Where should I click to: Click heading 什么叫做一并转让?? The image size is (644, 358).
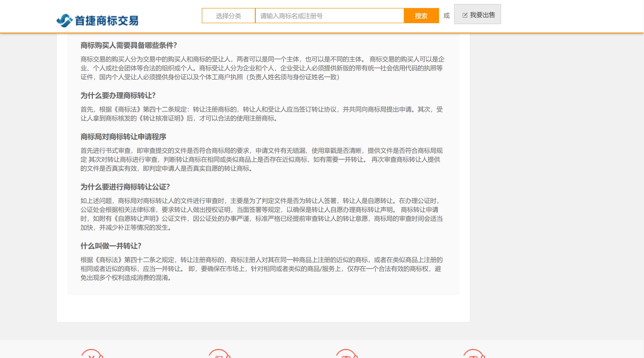[x=111, y=246]
